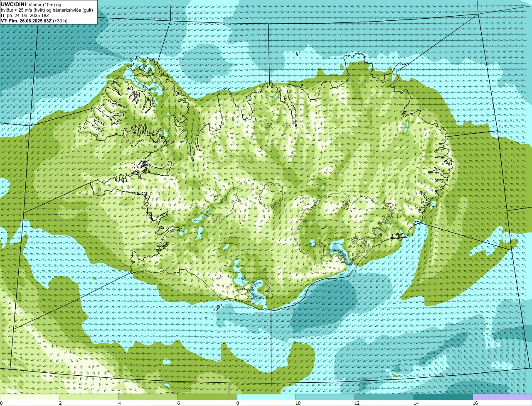Pick the 12–14 m/s teal legend swatch
Viewport: 532px width, 406px height.
pyautogui.click(x=384, y=397)
